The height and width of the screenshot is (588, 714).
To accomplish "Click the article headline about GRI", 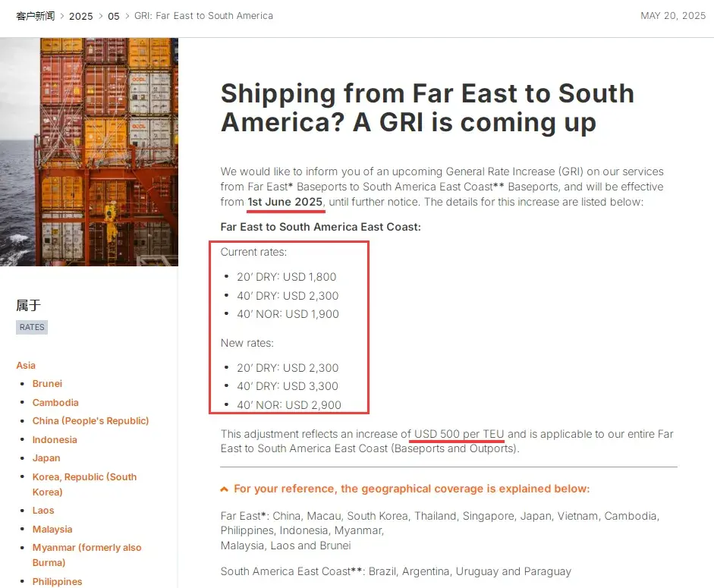I will [x=427, y=108].
